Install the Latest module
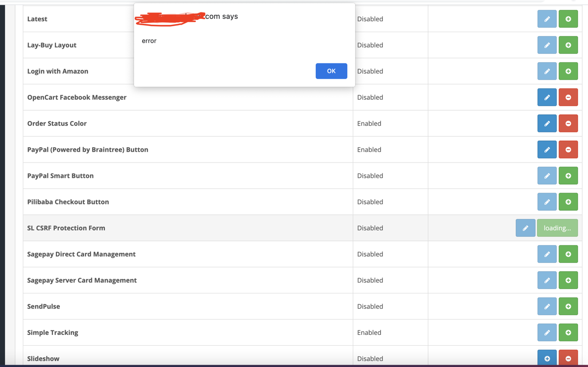 568,19
